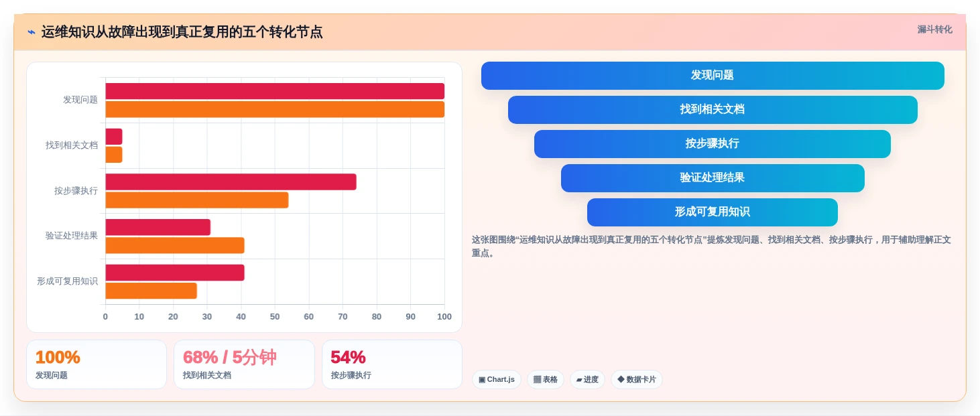This screenshot has height=416, width=980.
Task: Click the 找到相关文档 chart axis label
Action: (72, 145)
